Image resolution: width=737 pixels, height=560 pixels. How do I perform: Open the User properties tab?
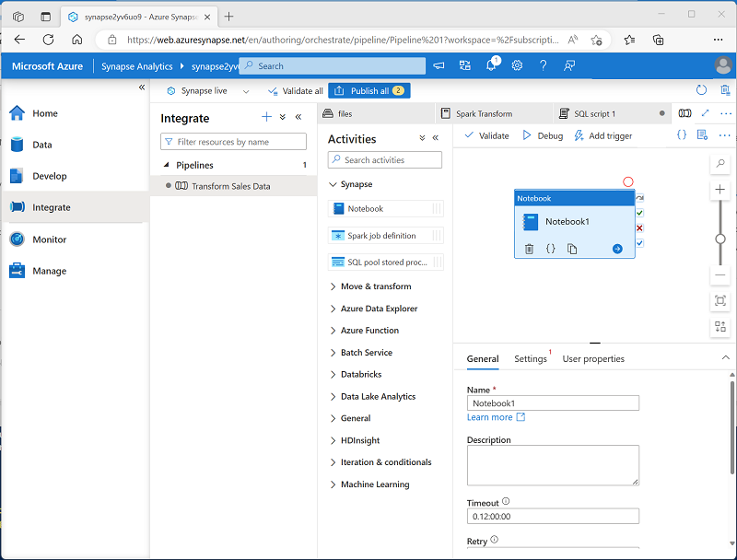[593, 359]
